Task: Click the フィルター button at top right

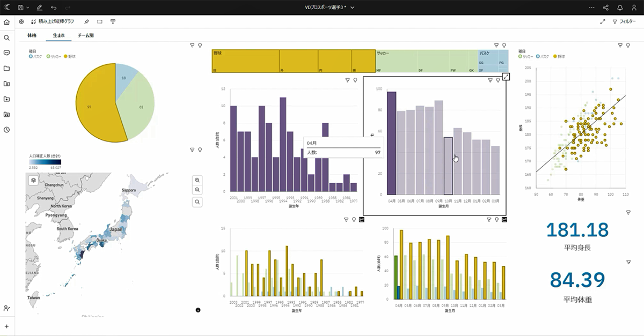Action: pyautogui.click(x=627, y=21)
